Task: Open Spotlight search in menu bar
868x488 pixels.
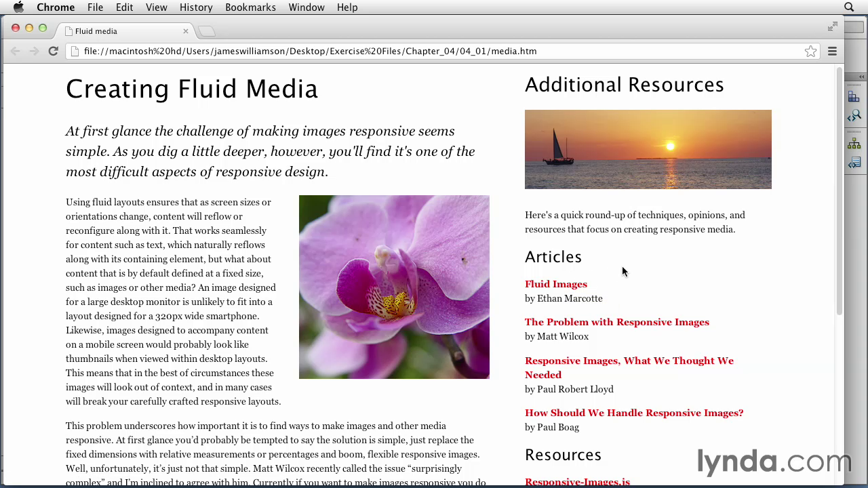Action: coord(849,7)
